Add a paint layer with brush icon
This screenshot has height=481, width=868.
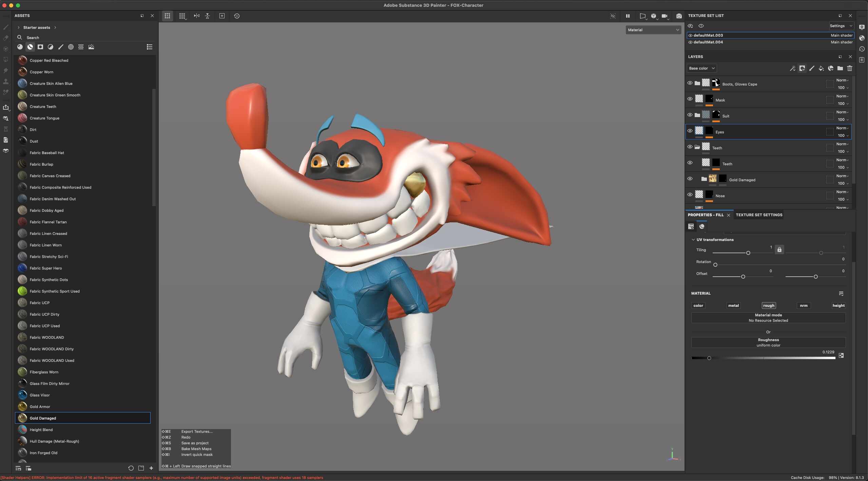[812, 68]
